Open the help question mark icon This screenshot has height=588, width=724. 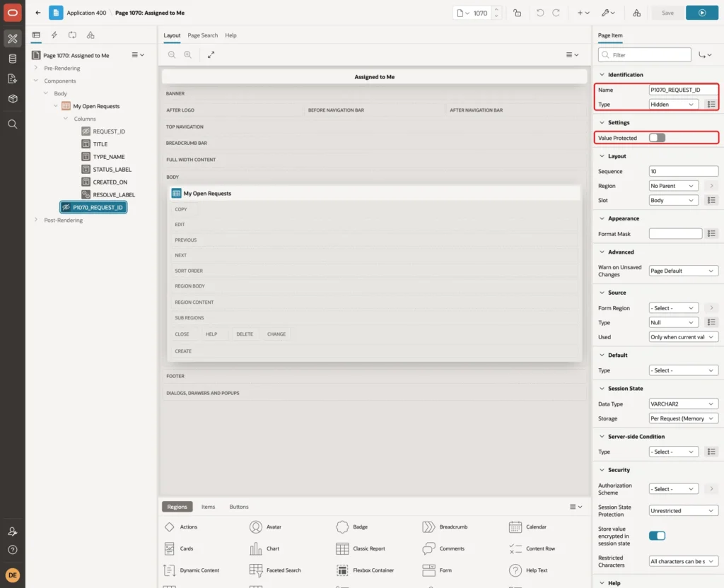[x=13, y=550]
